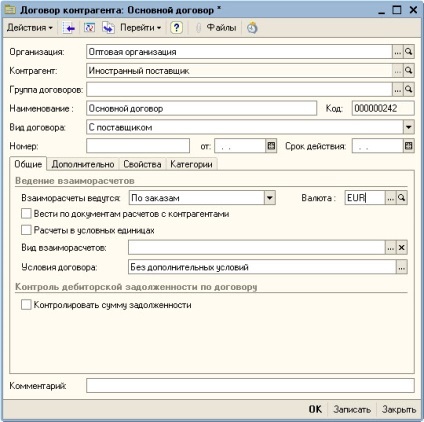Open the clock history icon in toolbar

[252, 28]
